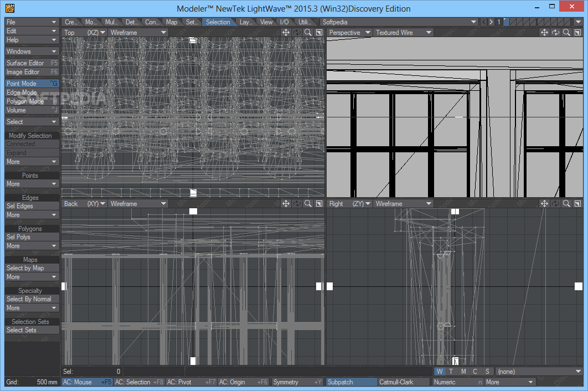The height and width of the screenshot is (391, 588).
Task: Open the Edit menu dropdown
Action: [32, 31]
